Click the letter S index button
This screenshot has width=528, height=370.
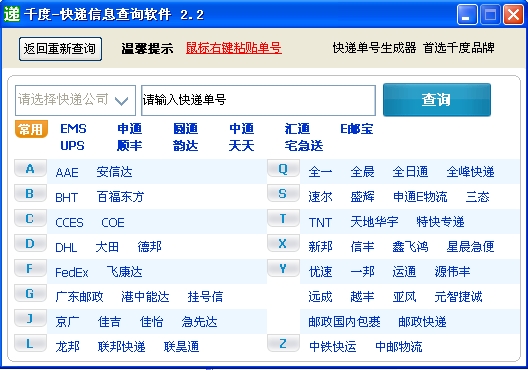tap(283, 194)
